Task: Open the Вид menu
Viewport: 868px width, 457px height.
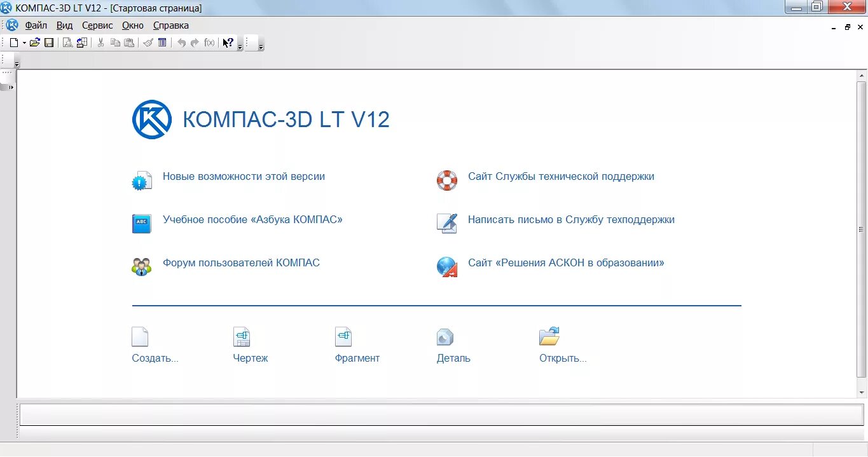Action: (65, 25)
